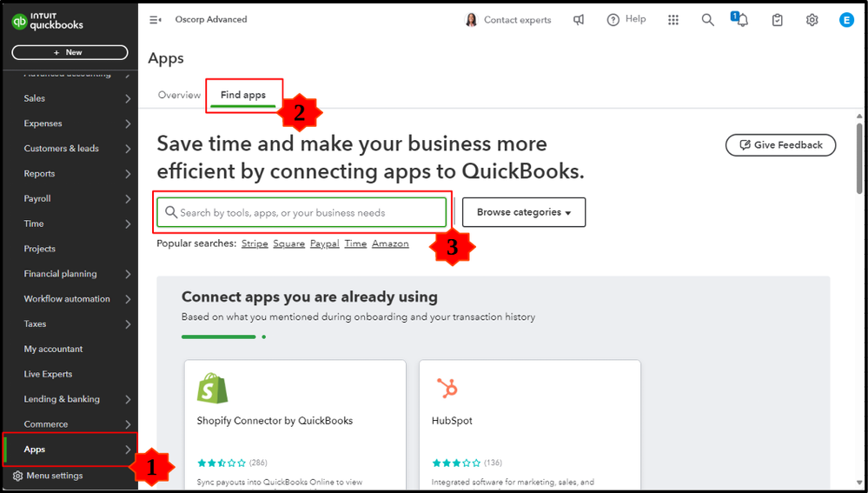This screenshot has width=868, height=493.
Task: Collapse the sidebar with the menu toggle icon
Action: coord(156,20)
